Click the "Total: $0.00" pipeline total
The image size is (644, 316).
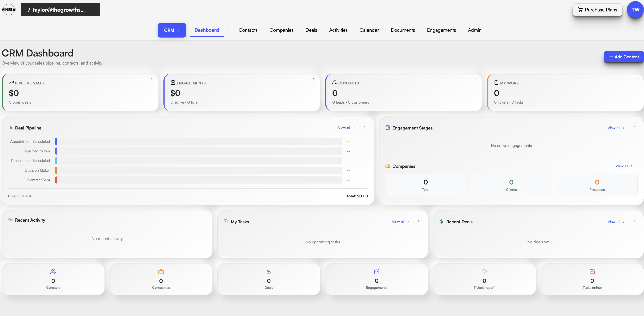(357, 196)
